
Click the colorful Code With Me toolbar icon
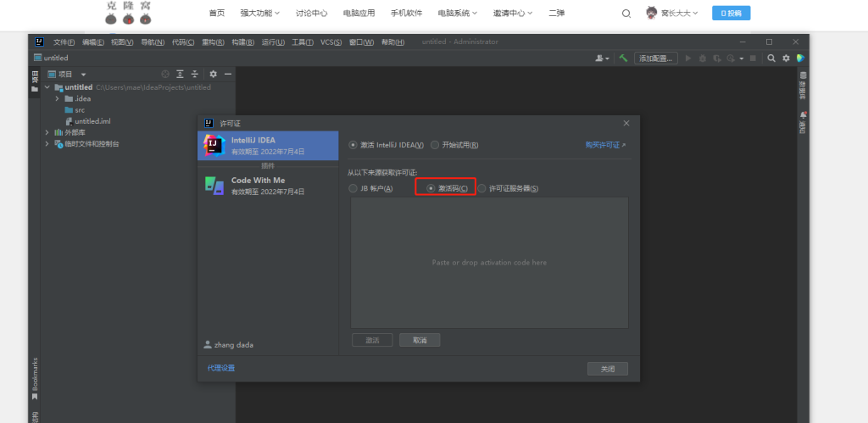point(800,58)
